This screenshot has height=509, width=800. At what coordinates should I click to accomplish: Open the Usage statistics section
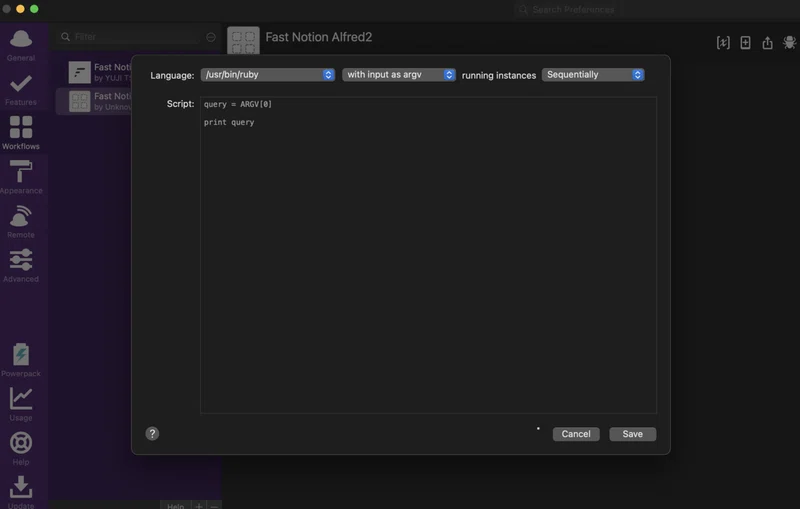click(21, 405)
